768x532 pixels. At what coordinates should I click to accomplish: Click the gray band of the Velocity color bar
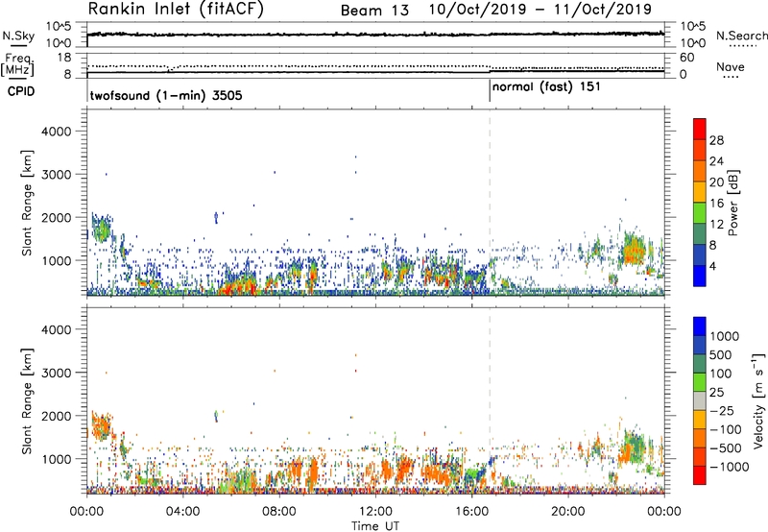pyautogui.click(x=700, y=401)
